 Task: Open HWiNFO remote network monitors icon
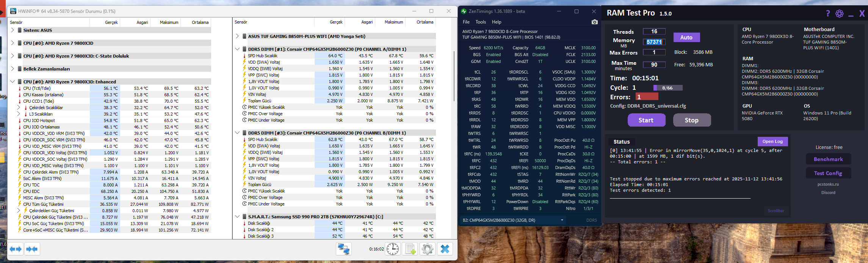click(343, 249)
